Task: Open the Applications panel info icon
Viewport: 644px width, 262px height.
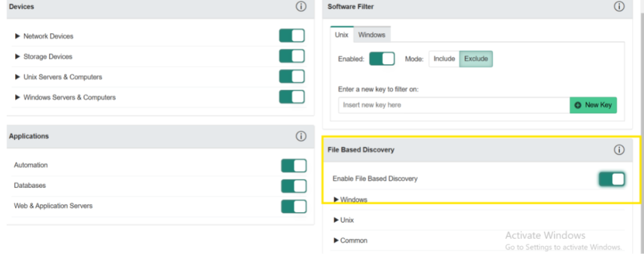Action: [x=301, y=136]
